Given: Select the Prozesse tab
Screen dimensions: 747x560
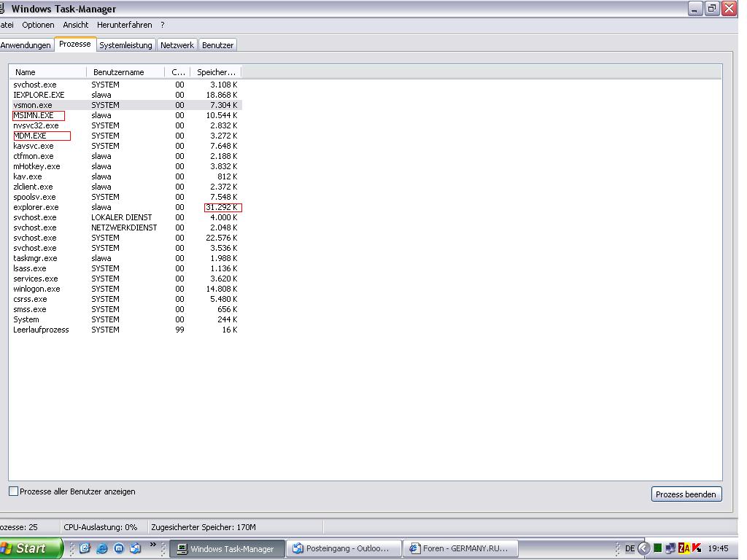Looking at the screenshot, I should [75, 44].
